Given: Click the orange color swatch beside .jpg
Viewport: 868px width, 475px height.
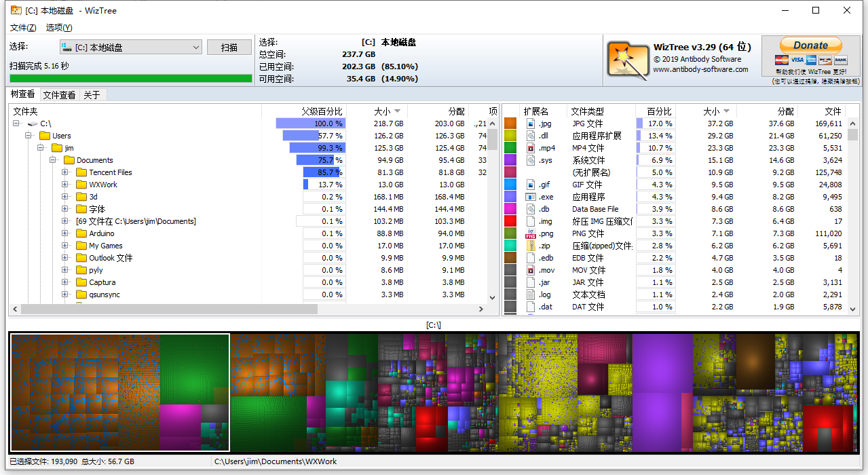Looking at the screenshot, I should (510, 123).
